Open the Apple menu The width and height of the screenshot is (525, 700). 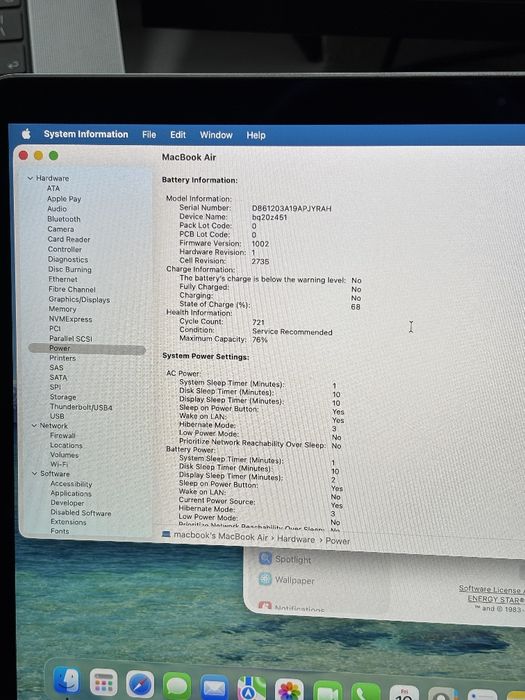[x=26, y=133]
